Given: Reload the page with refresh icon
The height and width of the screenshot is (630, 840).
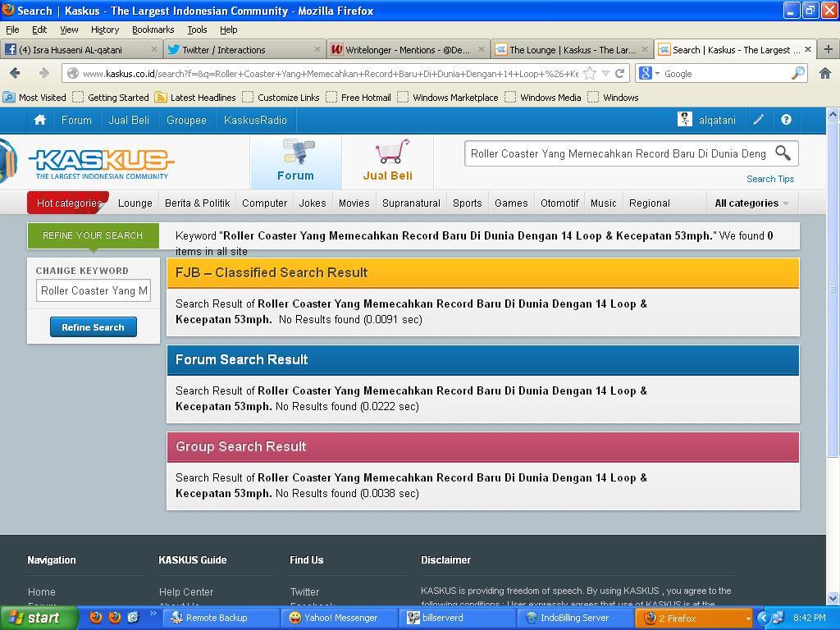Looking at the screenshot, I should (x=620, y=73).
